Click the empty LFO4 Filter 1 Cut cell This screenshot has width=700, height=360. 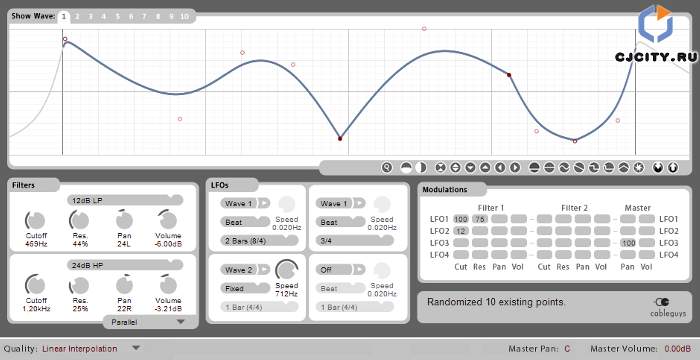click(461, 255)
